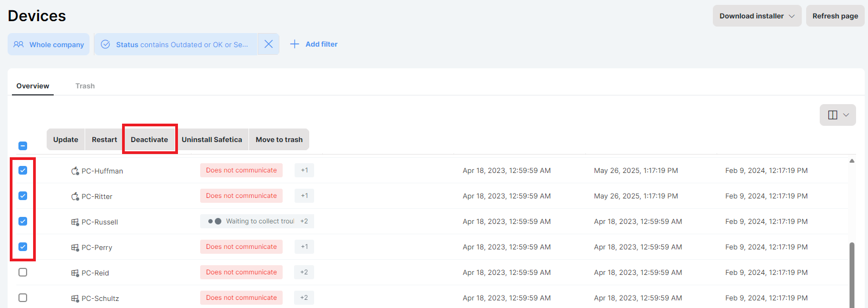Check the PC-Schultz row checkbox
868x308 pixels.
tap(23, 298)
